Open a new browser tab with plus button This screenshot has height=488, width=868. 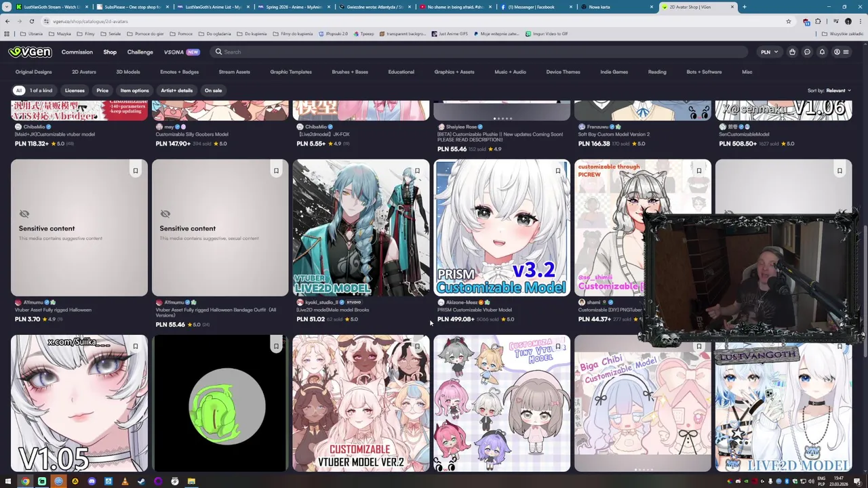pyautogui.click(x=744, y=7)
